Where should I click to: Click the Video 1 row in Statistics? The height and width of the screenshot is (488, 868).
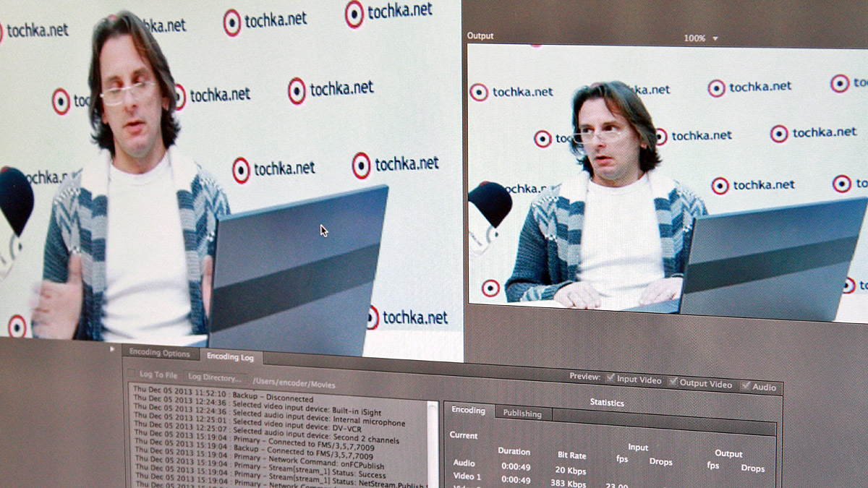pos(467,477)
